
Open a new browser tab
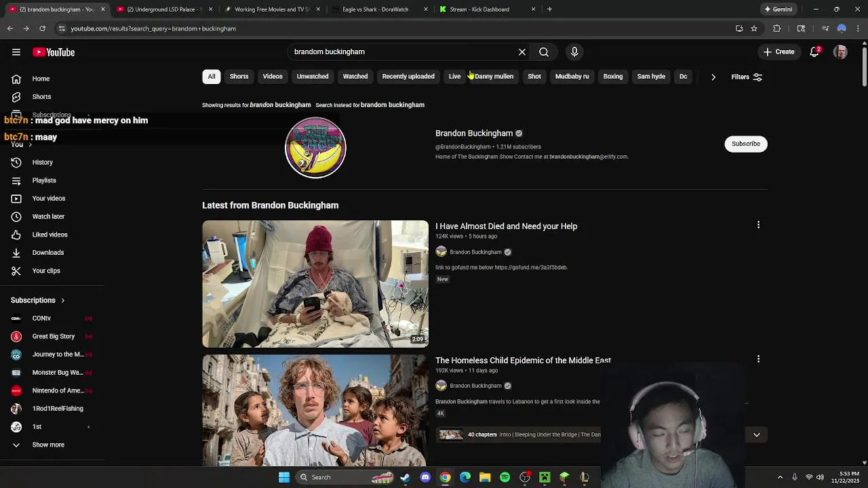549,9
